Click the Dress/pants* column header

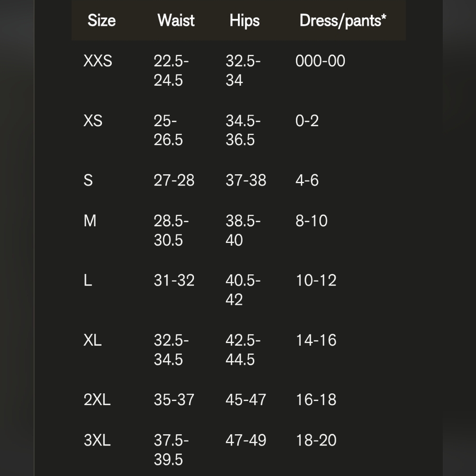pyautogui.click(x=343, y=20)
